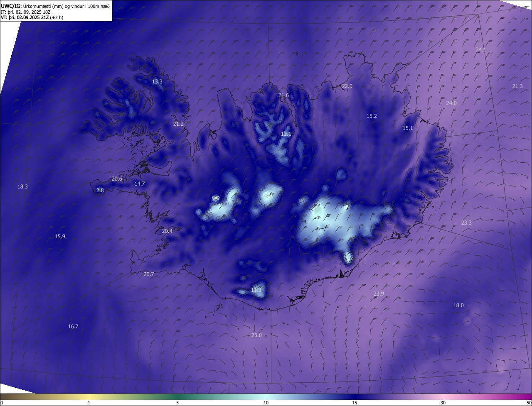The image size is (532, 406).
Task: Click the '1' tick on the color scale
Action: pos(89,403)
